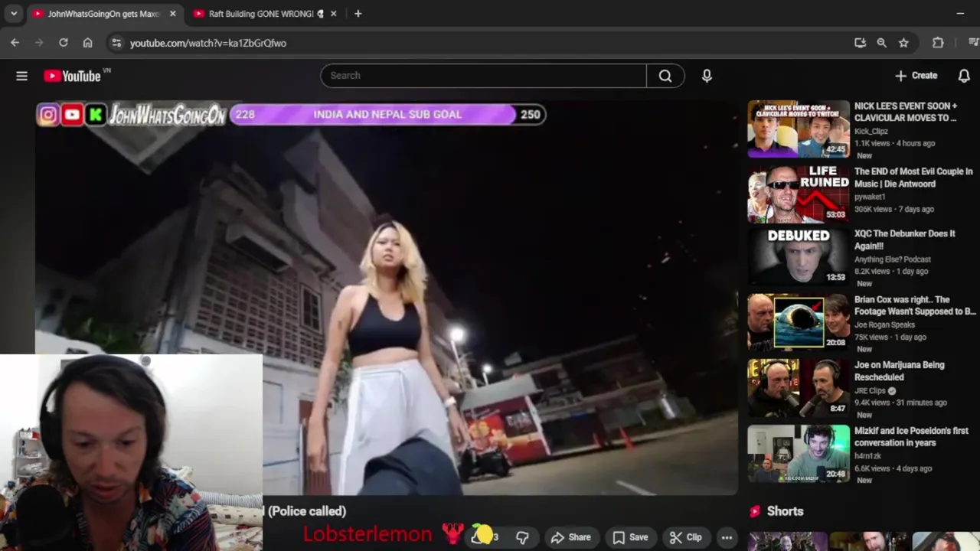The image size is (980, 551).
Task: Click India and Nepal sub goal bar
Action: tap(388, 115)
